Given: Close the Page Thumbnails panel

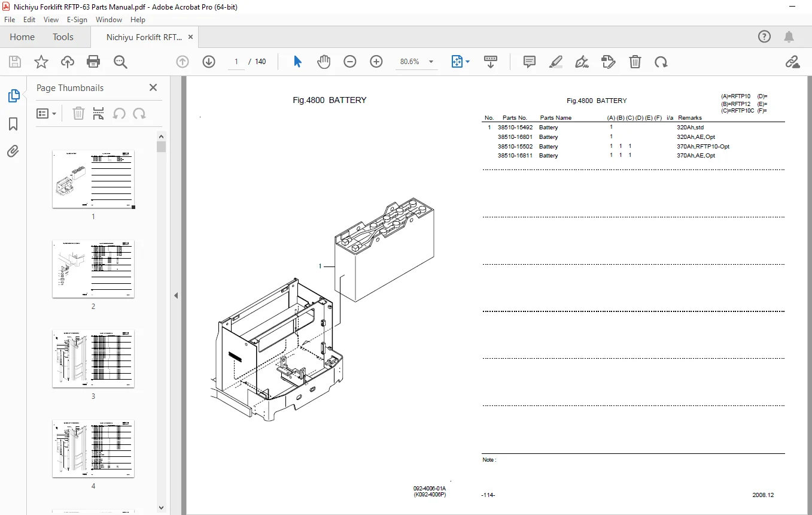Looking at the screenshot, I should pyautogui.click(x=153, y=87).
